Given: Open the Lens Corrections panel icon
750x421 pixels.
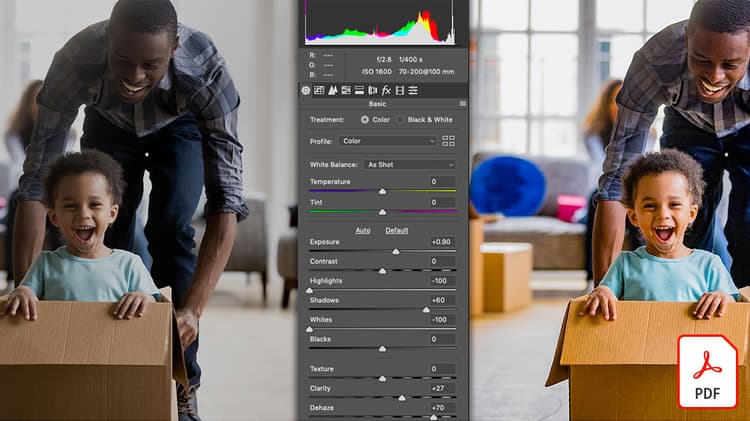Looking at the screenshot, I should click(x=373, y=90).
